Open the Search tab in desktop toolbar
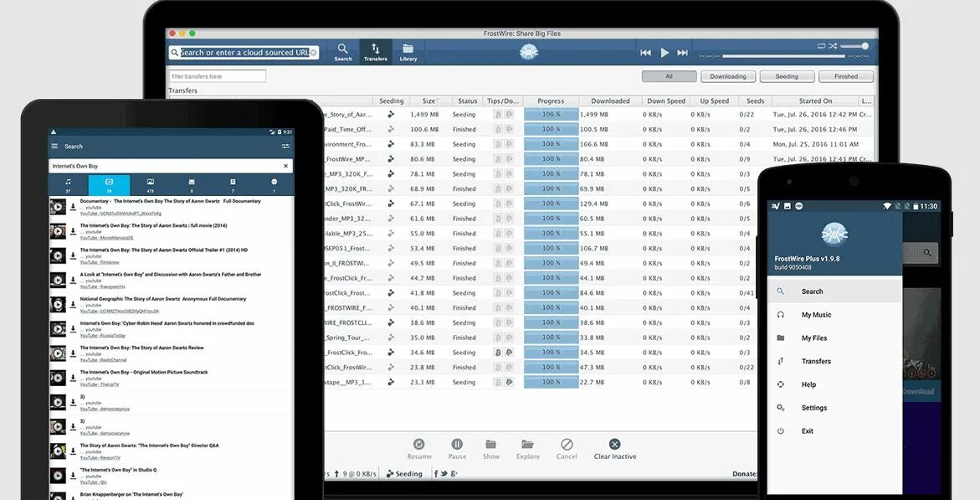980x500 pixels. [342, 52]
